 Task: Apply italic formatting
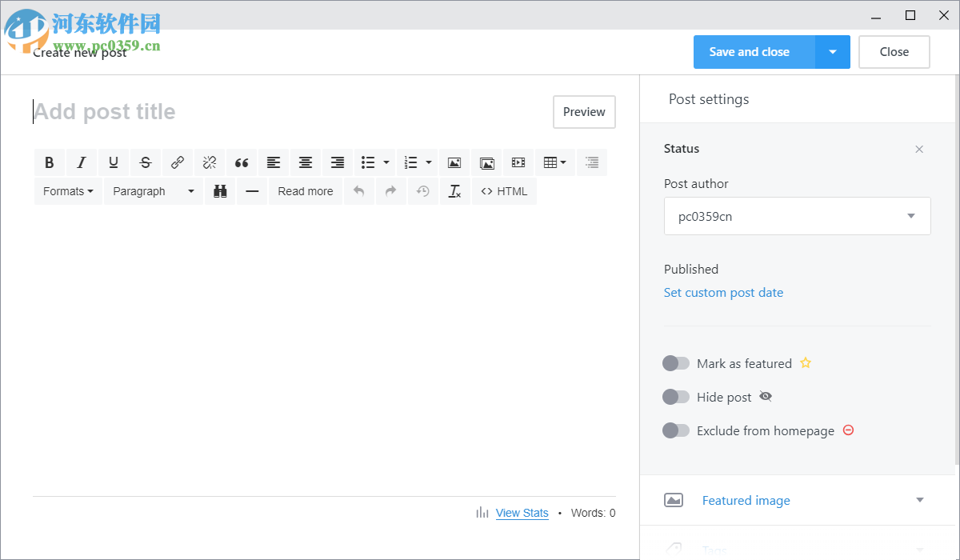pos(82,162)
